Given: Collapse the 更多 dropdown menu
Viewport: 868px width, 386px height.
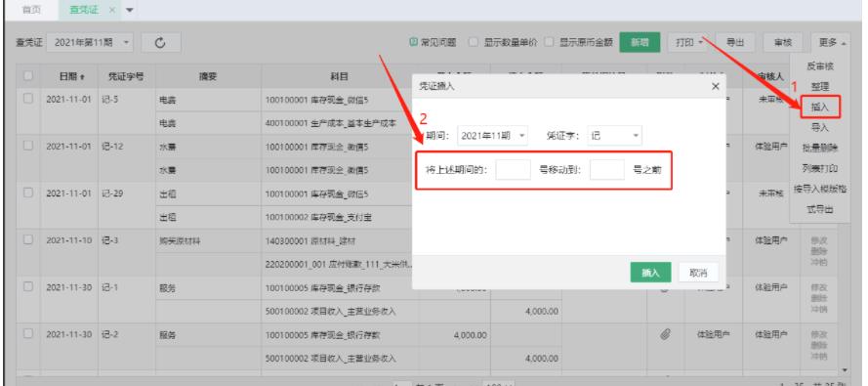Looking at the screenshot, I should click(830, 43).
